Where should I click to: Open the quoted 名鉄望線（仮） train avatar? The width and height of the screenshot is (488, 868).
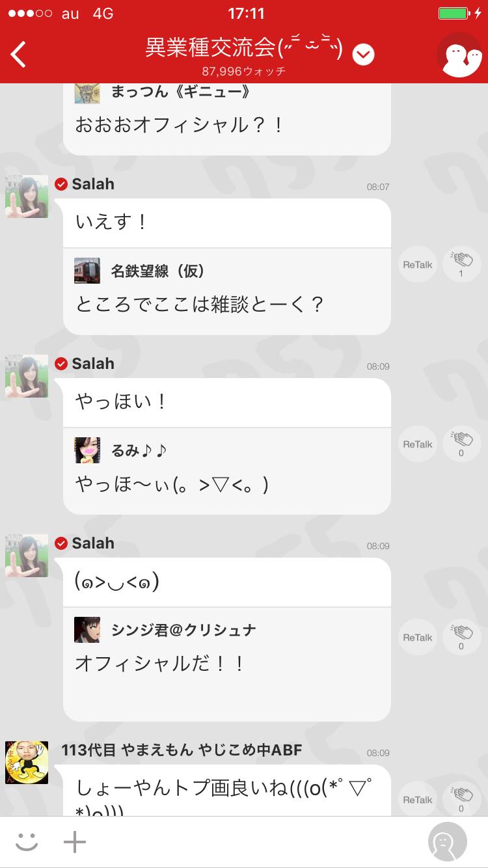[87, 271]
